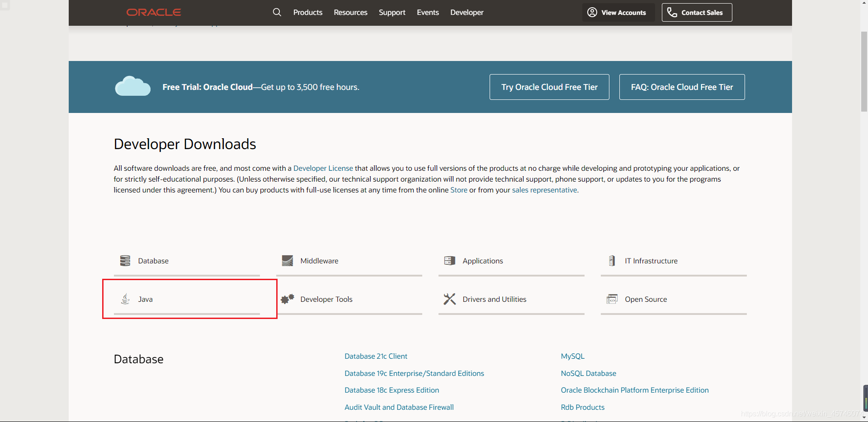Image resolution: width=868 pixels, height=422 pixels.
Task: Click the Free Trial: Oracle Cloud text
Action: pyautogui.click(x=208, y=87)
